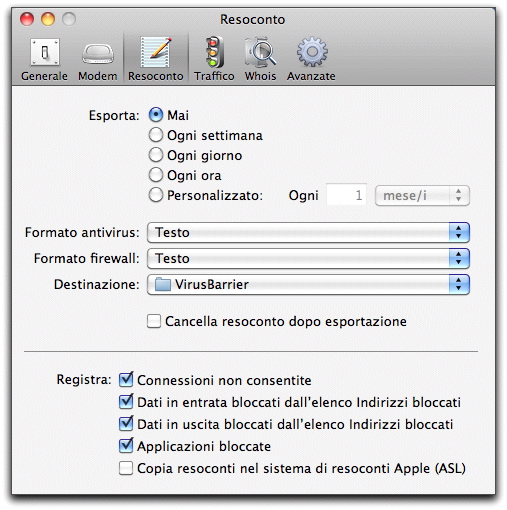This screenshot has width=507, height=510.
Task: Open the Formato firewall dropdown
Action: click(x=308, y=258)
